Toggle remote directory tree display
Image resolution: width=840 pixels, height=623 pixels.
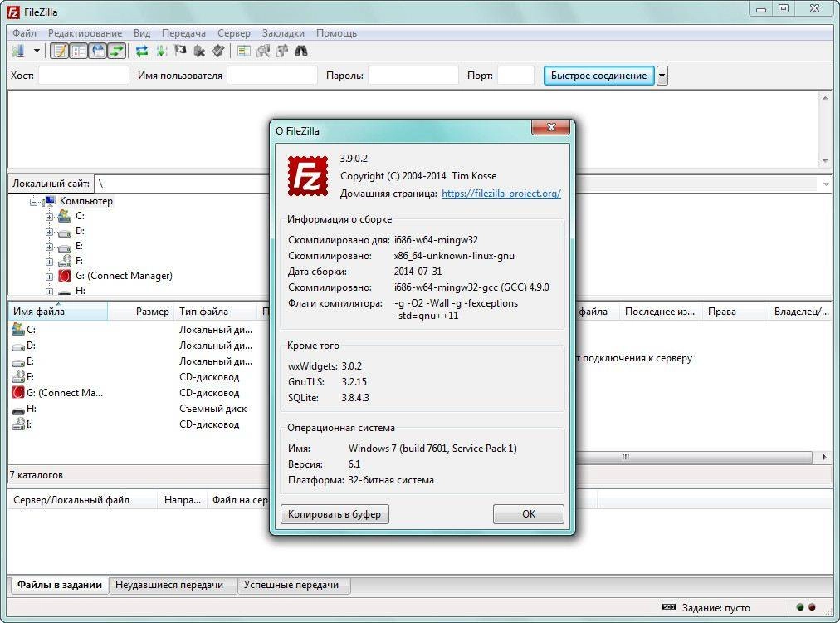point(98,51)
